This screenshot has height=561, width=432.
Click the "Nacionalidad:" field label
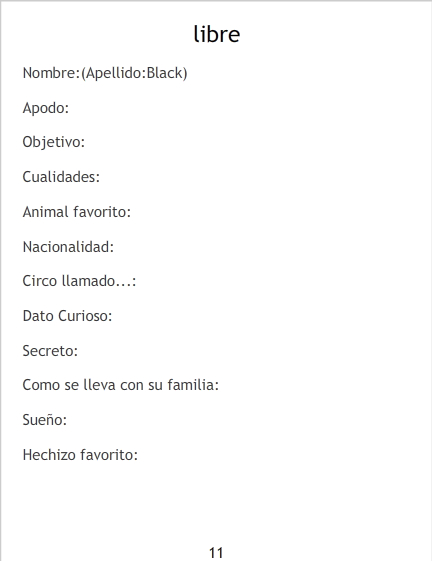68,247
